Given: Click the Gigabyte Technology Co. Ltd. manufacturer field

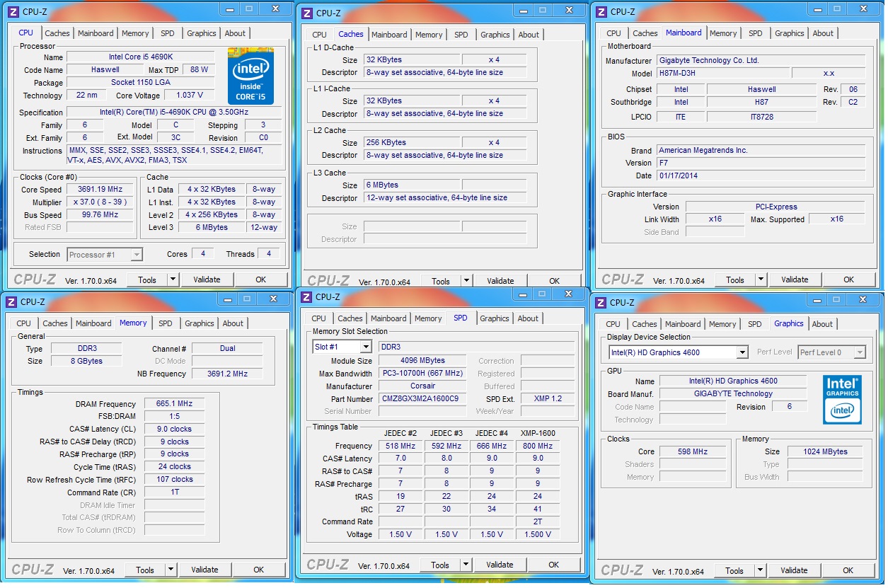Looking at the screenshot, I should 761,60.
